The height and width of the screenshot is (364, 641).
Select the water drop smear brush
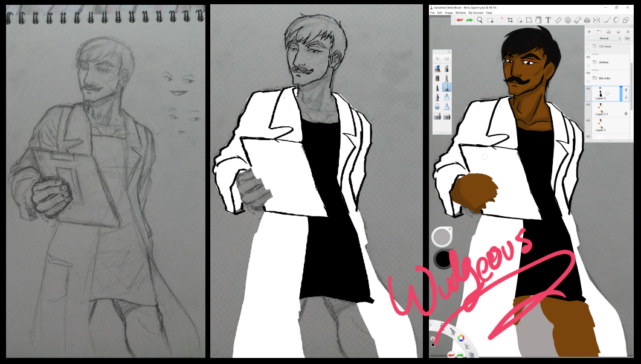click(437, 107)
